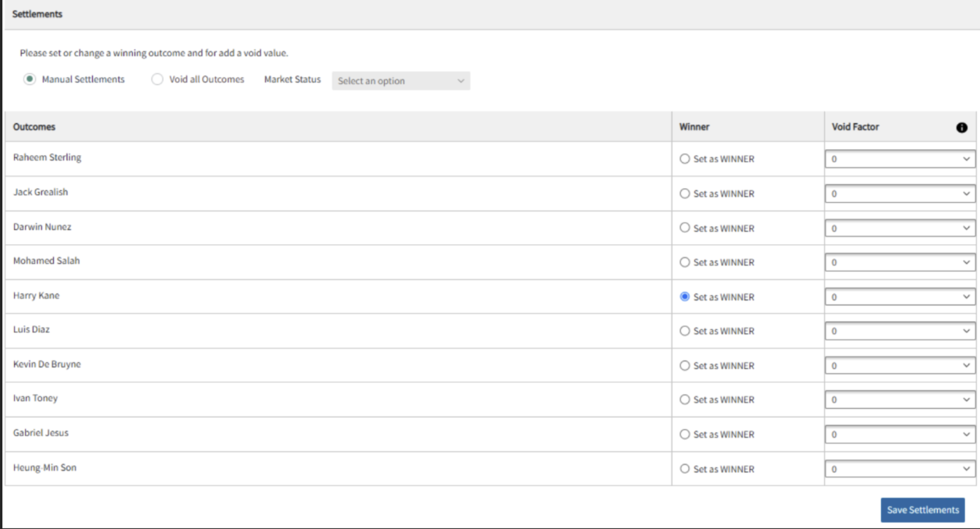Open Raheem Sterling's Void Factor dropdown
980x529 pixels.
point(900,159)
